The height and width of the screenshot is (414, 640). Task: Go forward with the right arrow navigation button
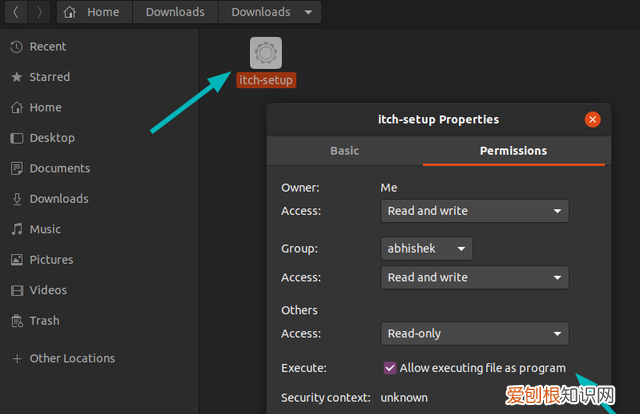click(39, 12)
